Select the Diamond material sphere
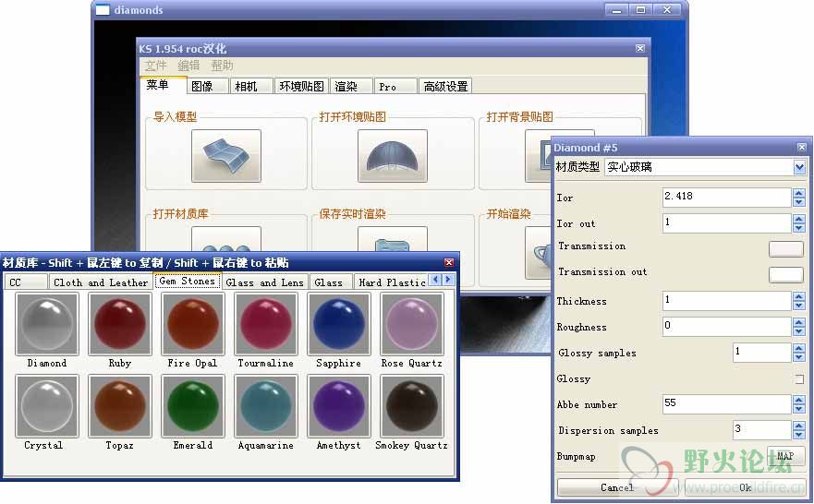 tap(46, 324)
